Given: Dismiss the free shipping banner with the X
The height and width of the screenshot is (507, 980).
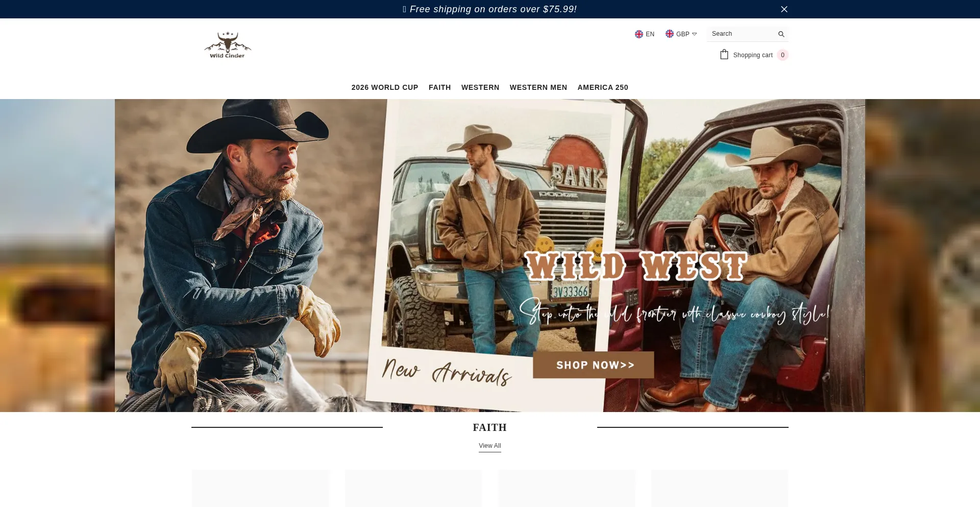Looking at the screenshot, I should coord(784,9).
